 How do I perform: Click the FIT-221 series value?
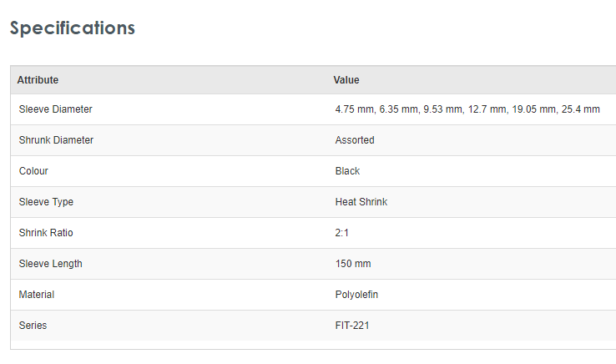[352, 326]
